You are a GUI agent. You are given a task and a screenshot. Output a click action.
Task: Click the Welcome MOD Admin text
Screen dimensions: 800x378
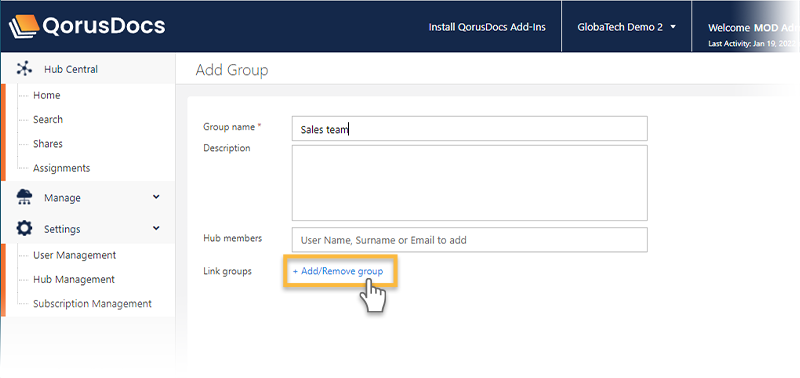tap(752, 28)
